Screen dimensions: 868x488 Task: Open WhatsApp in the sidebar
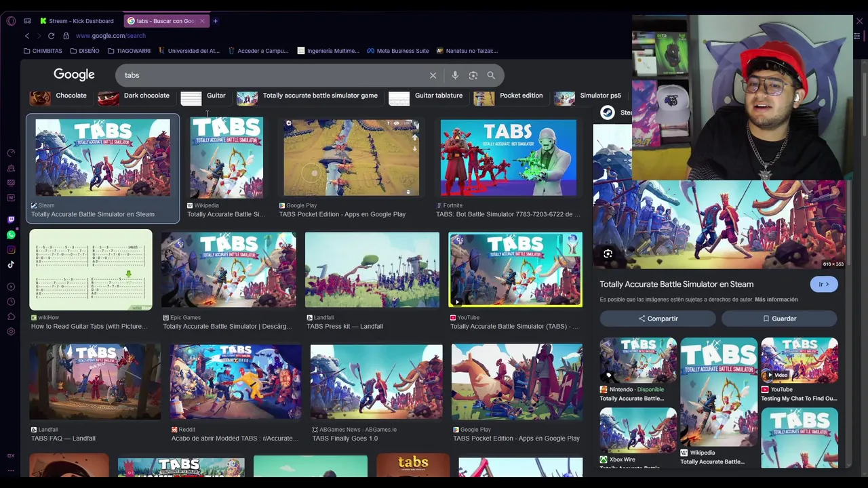coord(11,235)
